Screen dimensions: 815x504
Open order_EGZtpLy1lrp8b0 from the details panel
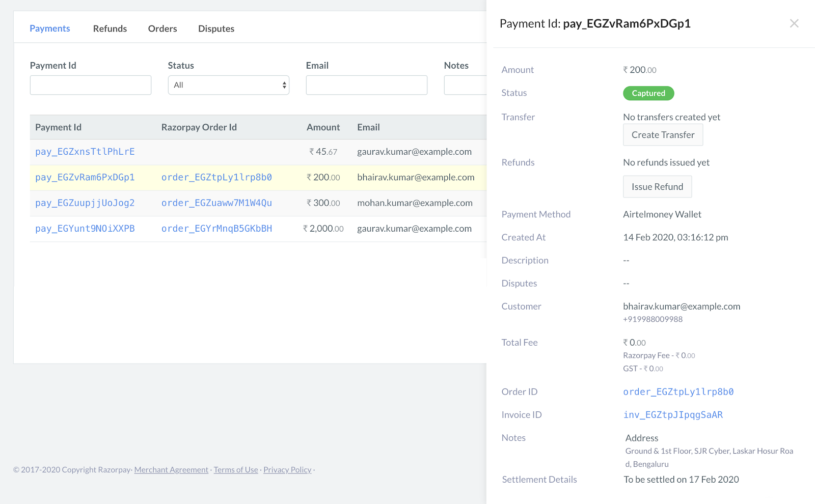678,391
